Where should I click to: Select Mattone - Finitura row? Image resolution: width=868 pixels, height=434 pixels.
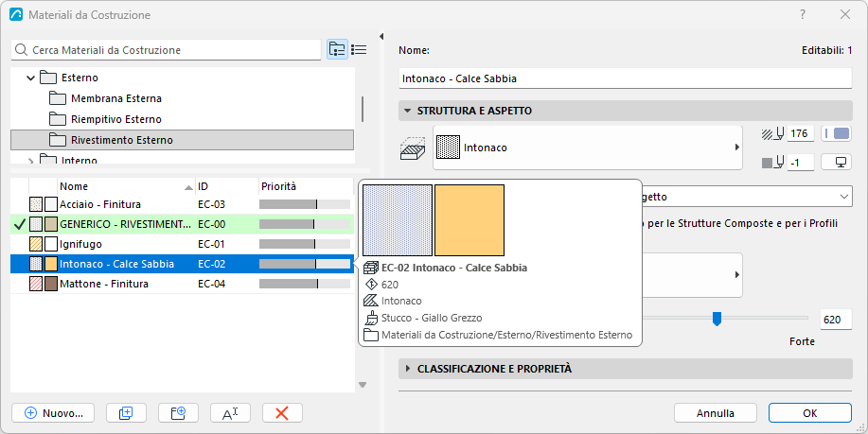point(182,285)
